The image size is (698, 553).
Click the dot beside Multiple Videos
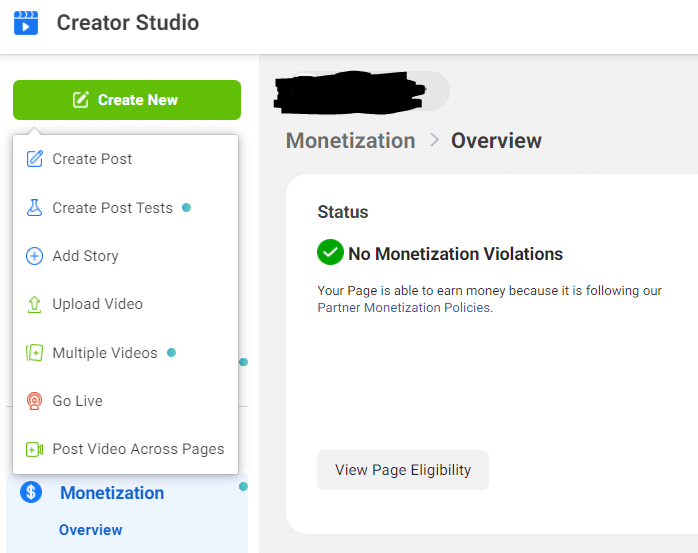click(171, 353)
